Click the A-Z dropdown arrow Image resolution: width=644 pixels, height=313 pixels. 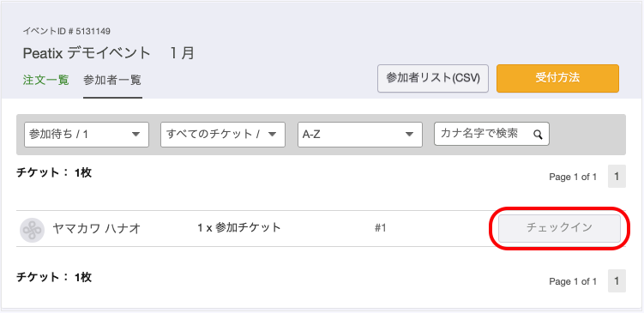pyautogui.click(x=409, y=135)
